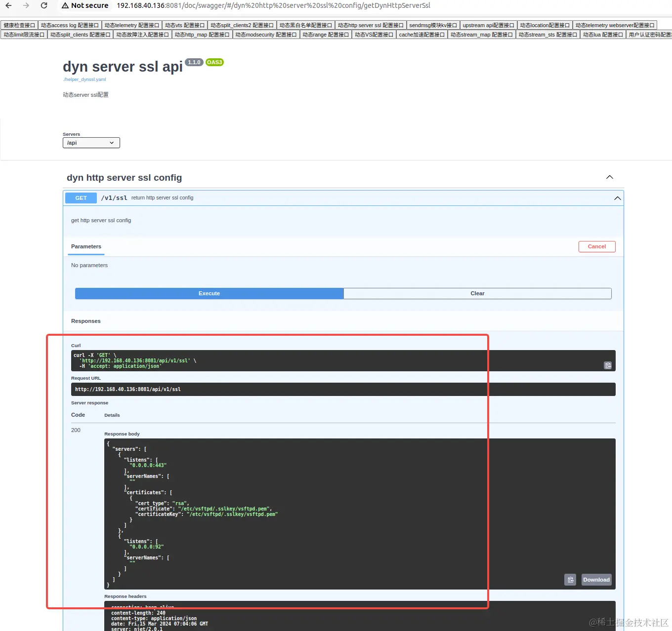The width and height of the screenshot is (672, 631).
Task: Open the 动态故障注入配置接口 tab
Action: click(x=142, y=35)
